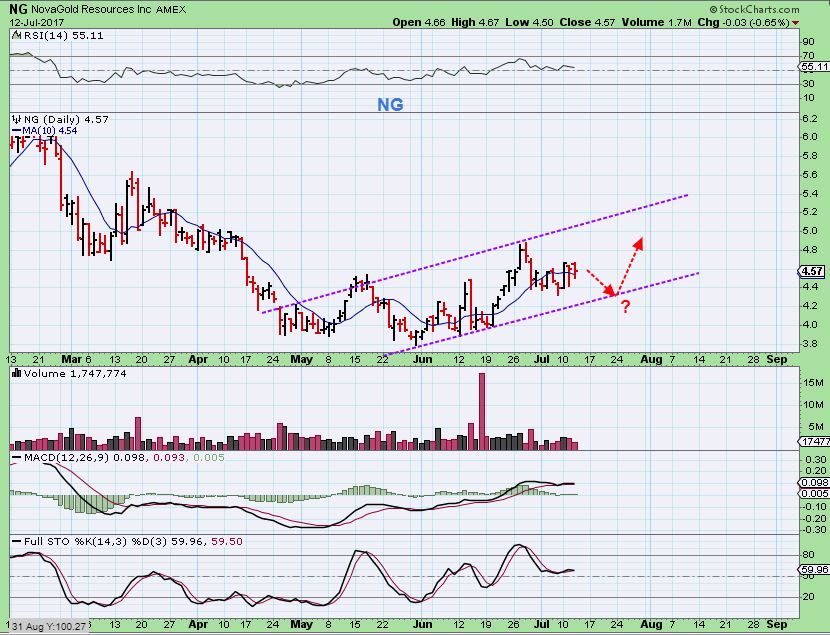Image resolution: width=830 pixels, height=635 pixels.
Task: Click the MACD(12,26,9) 0.098 legend text
Action: pyautogui.click(x=84, y=457)
